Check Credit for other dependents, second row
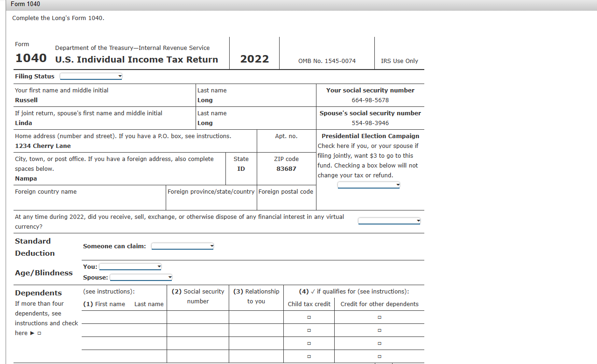 379,330
